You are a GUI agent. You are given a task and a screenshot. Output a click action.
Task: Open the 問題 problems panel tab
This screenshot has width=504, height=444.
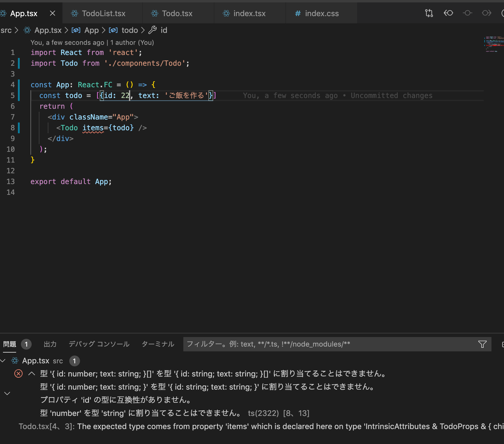pyautogui.click(x=10, y=344)
